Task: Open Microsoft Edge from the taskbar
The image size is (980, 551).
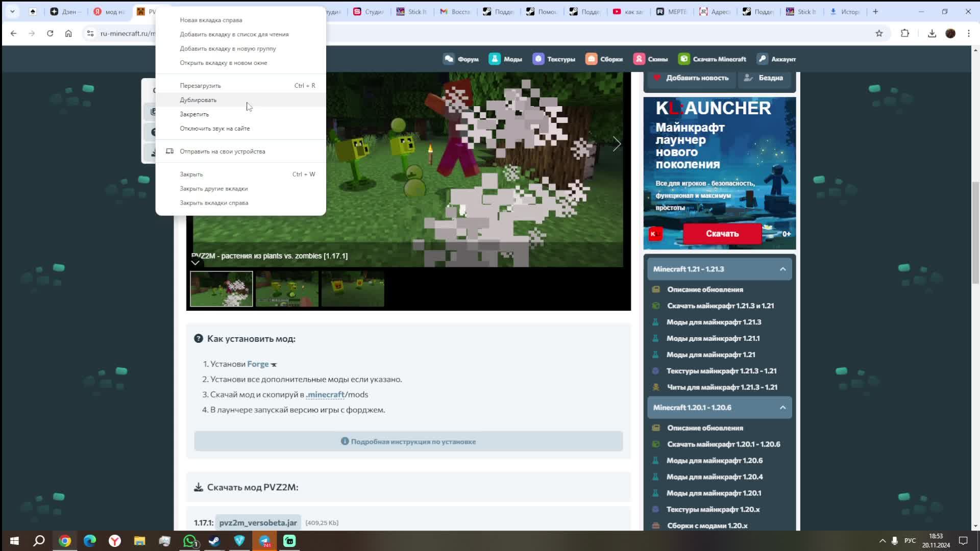Action: click(x=90, y=541)
